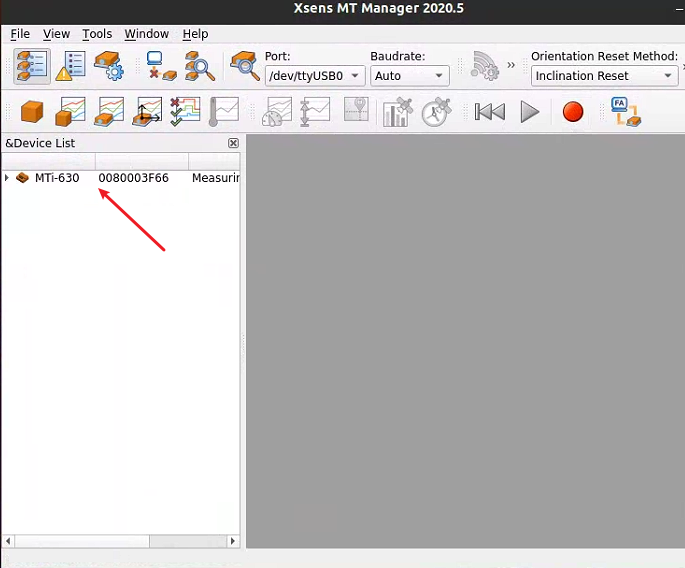
Task: Open the device settings gear icon
Action: pyautogui.click(x=108, y=66)
